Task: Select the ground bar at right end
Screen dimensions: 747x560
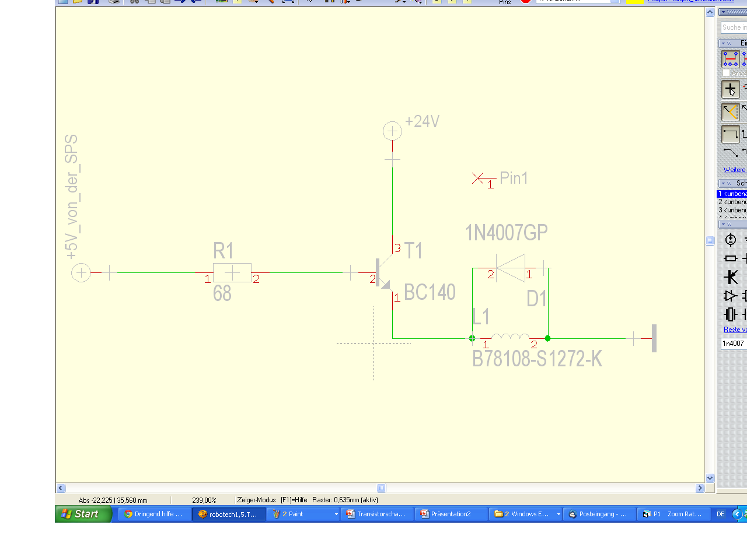Action: [654, 338]
